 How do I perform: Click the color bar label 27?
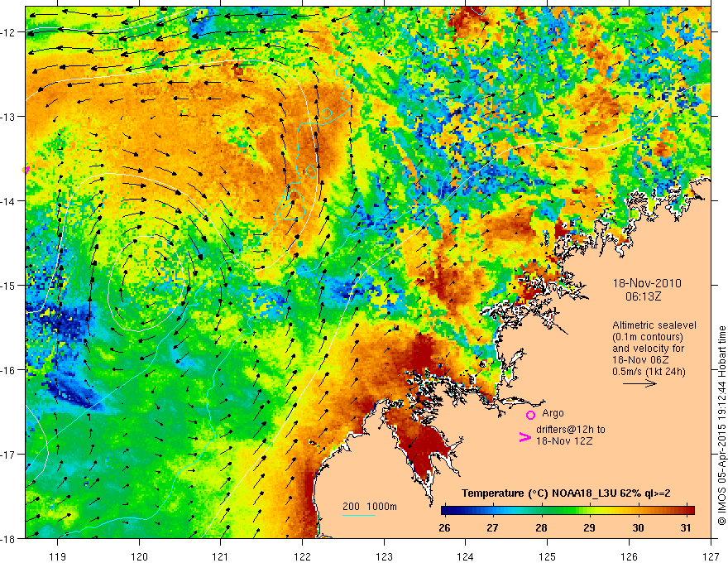(492, 527)
